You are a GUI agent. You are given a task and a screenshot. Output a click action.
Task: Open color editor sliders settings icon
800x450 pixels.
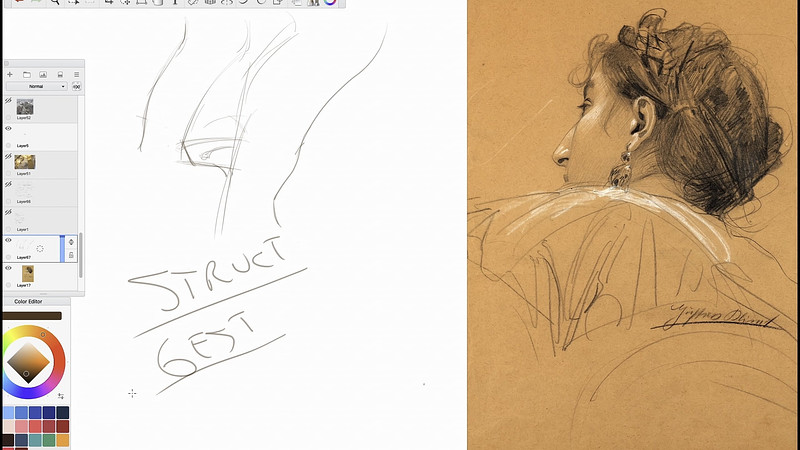(x=61, y=396)
